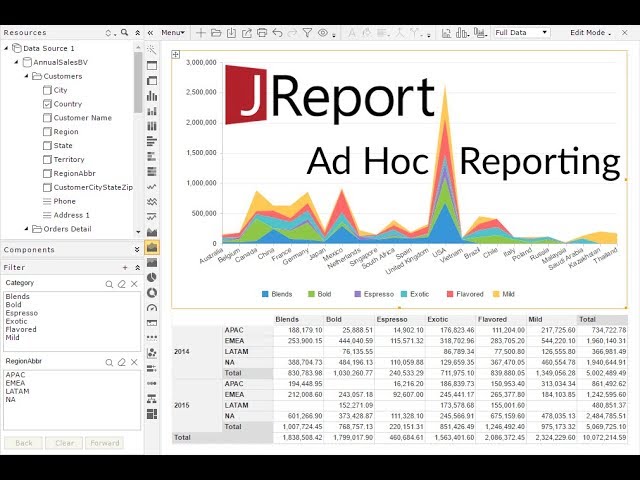The image size is (640, 480).
Task: Select the horizontal bar chart type
Action: [x=151, y=141]
